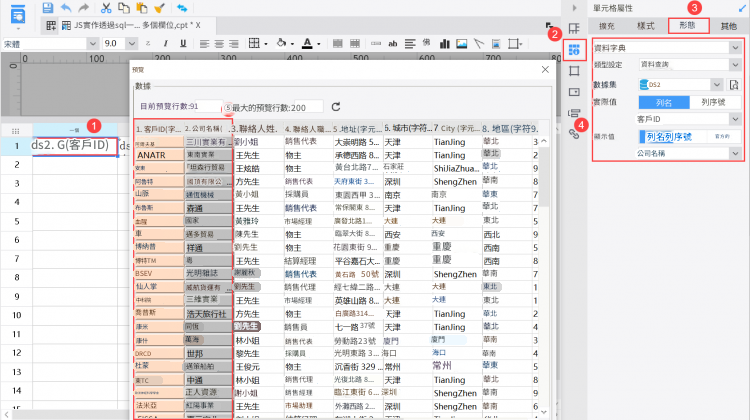The height and width of the screenshot is (420, 750).
Task: Switch to the 形態 tab
Action: (x=688, y=25)
